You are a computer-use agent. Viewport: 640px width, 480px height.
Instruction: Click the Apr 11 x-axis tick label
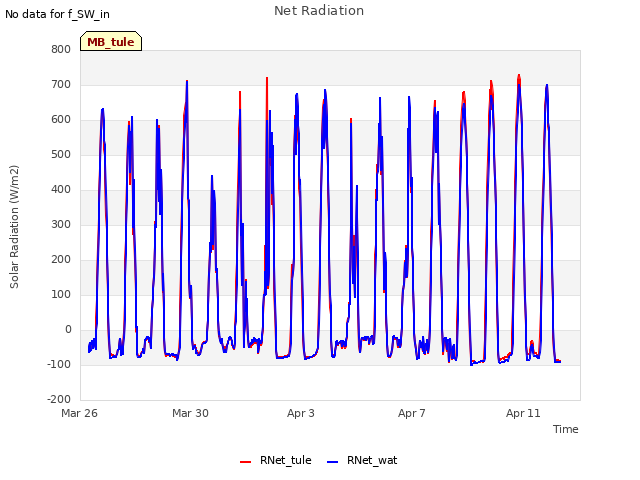point(523,413)
